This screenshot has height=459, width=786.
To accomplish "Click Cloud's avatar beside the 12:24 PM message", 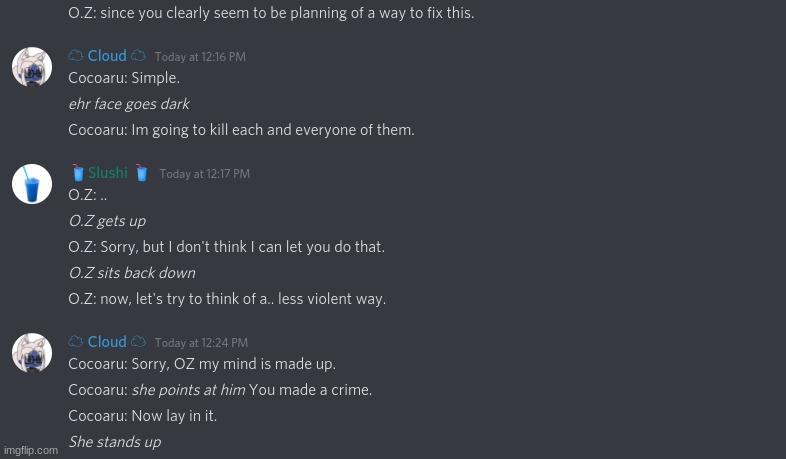I will point(32,353).
